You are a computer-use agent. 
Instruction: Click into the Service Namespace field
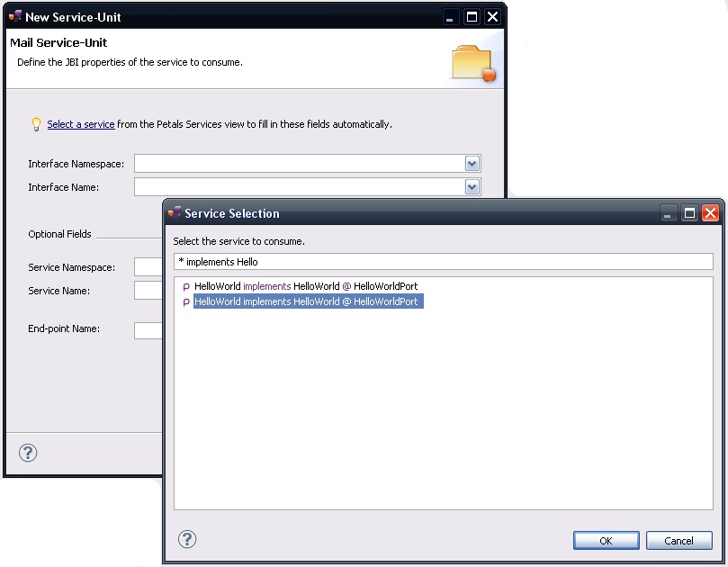[x=148, y=267]
